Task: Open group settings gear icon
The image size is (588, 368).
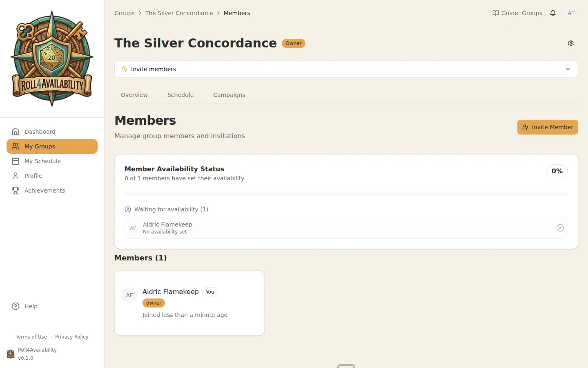Action: [x=570, y=43]
